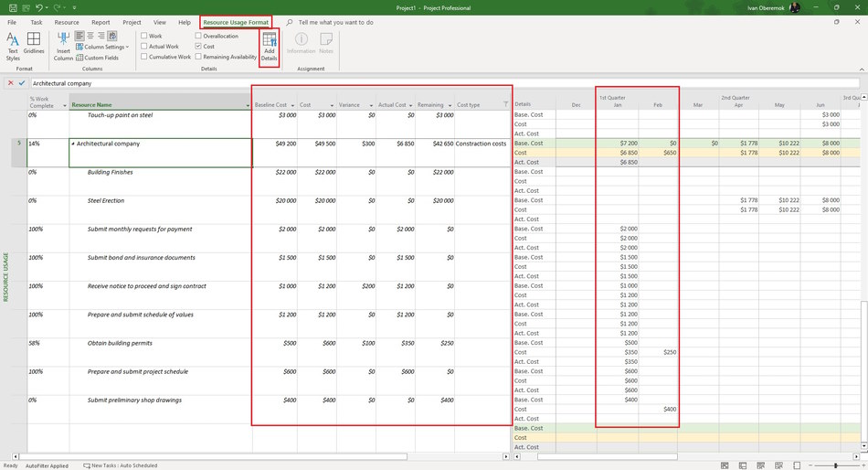Image resolution: width=868 pixels, height=470 pixels.
Task: Open the File menu
Action: tap(12, 22)
